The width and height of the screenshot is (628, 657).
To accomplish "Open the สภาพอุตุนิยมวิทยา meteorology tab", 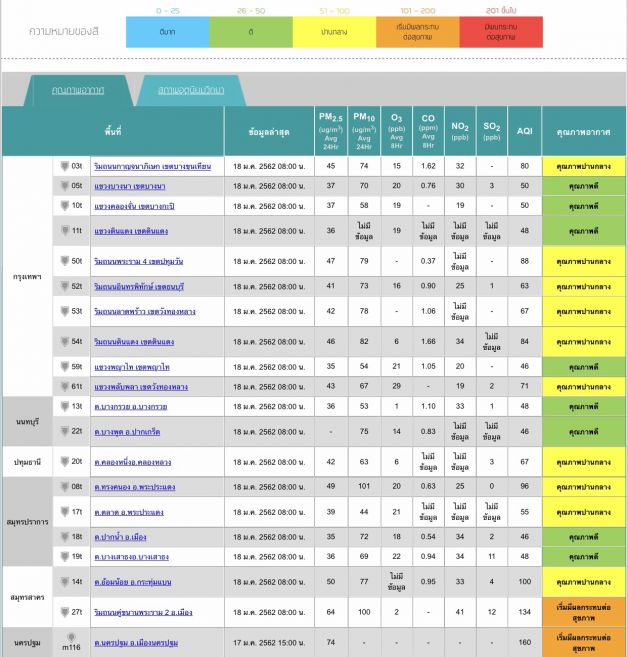I will click(x=191, y=90).
